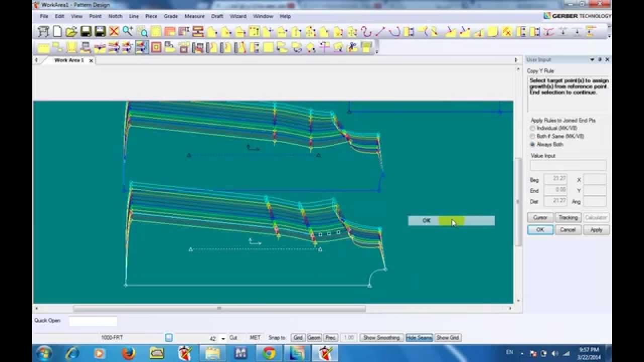Expand the top toolbar overflow arrow
This screenshot has height=362, width=644.
point(609,35)
